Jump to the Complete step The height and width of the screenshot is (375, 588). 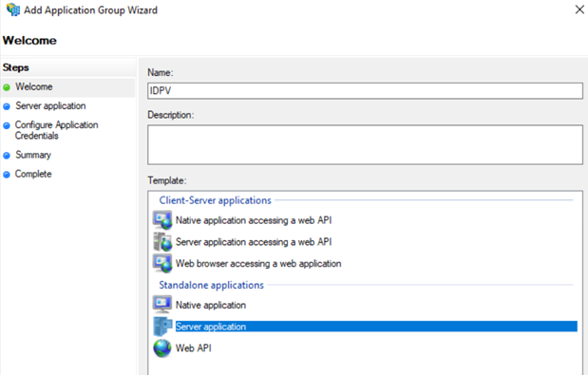pyautogui.click(x=33, y=174)
